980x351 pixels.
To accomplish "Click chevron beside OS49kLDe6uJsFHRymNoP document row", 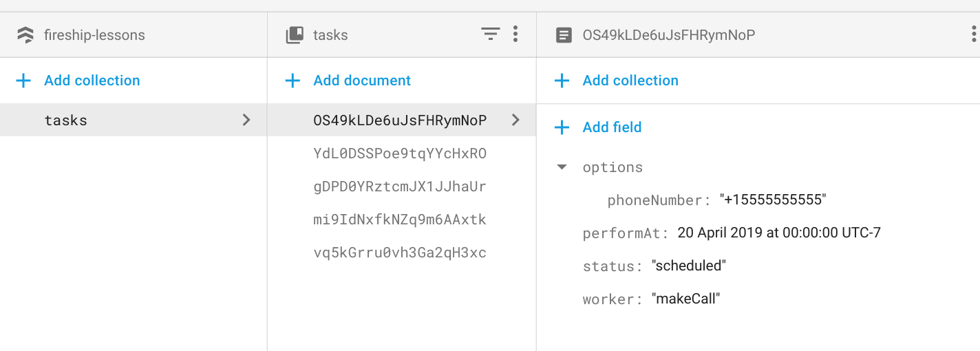I will pyautogui.click(x=515, y=120).
